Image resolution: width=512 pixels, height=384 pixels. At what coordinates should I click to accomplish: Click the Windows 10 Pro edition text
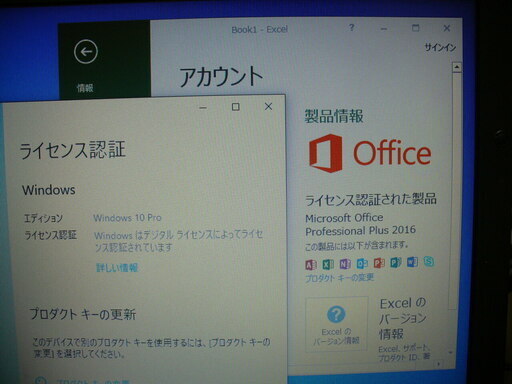[127, 218]
